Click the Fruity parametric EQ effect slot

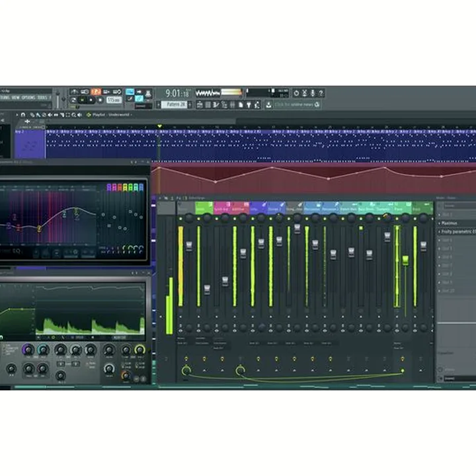coord(457,231)
